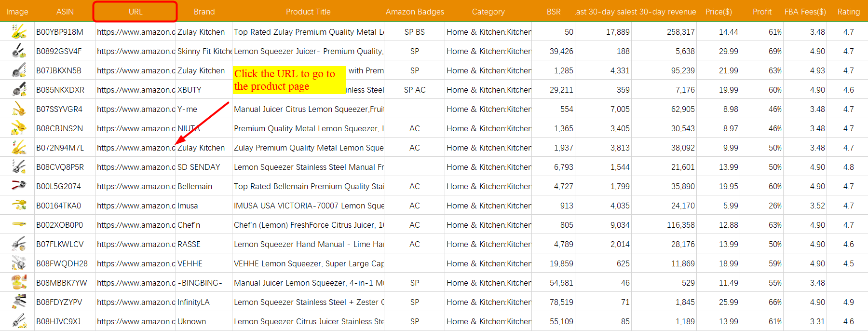The height and width of the screenshot is (331, 868).
Task: Click the yellow squeezer image for B07SSYVGR4
Action: [x=19, y=109]
